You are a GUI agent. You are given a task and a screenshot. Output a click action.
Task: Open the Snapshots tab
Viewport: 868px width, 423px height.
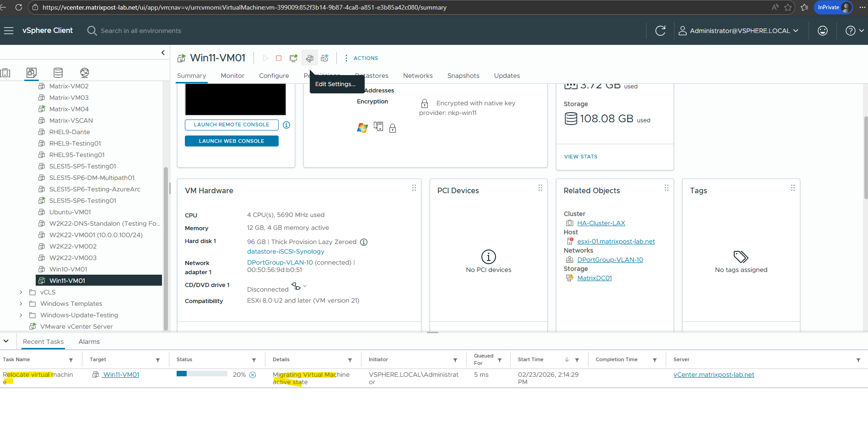coord(463,76)
